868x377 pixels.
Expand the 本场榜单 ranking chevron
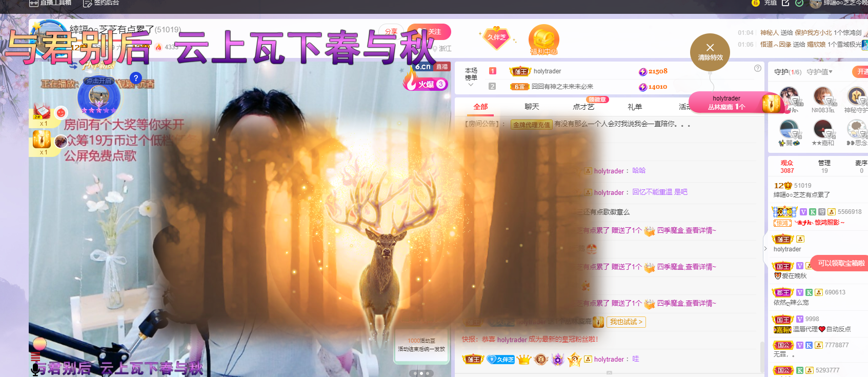click(471, 85)
